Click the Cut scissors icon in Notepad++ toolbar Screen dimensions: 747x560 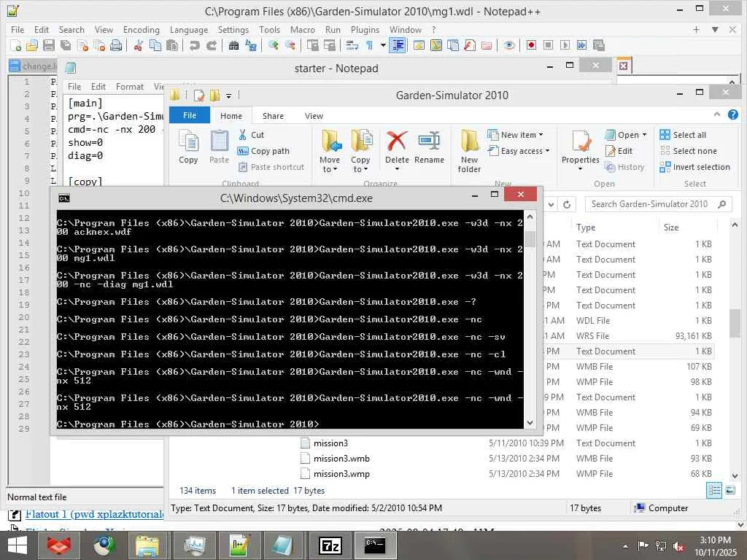pyautogui.click(x=138, y=45)
